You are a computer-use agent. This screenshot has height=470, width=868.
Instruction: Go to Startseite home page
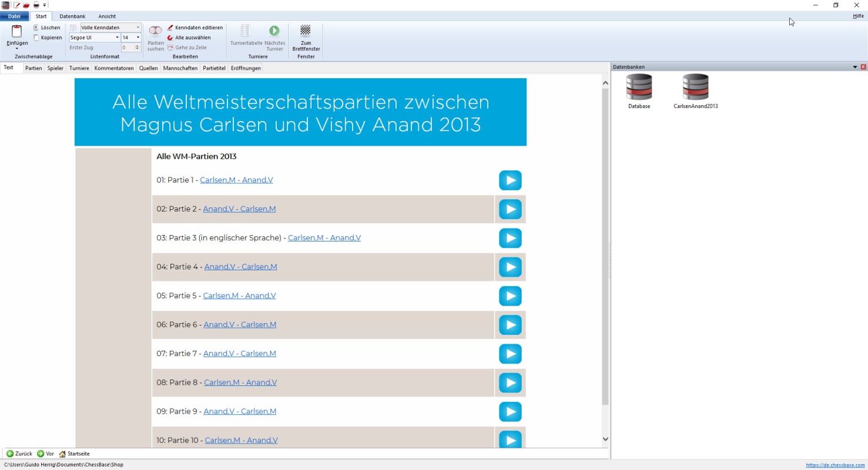click(74, 454)
